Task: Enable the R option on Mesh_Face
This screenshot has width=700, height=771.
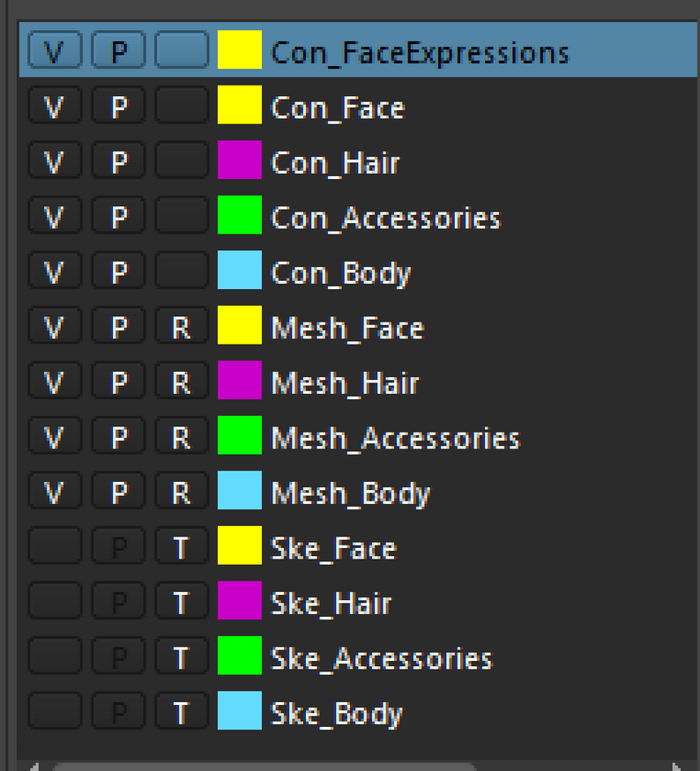Action: [181, 326]
